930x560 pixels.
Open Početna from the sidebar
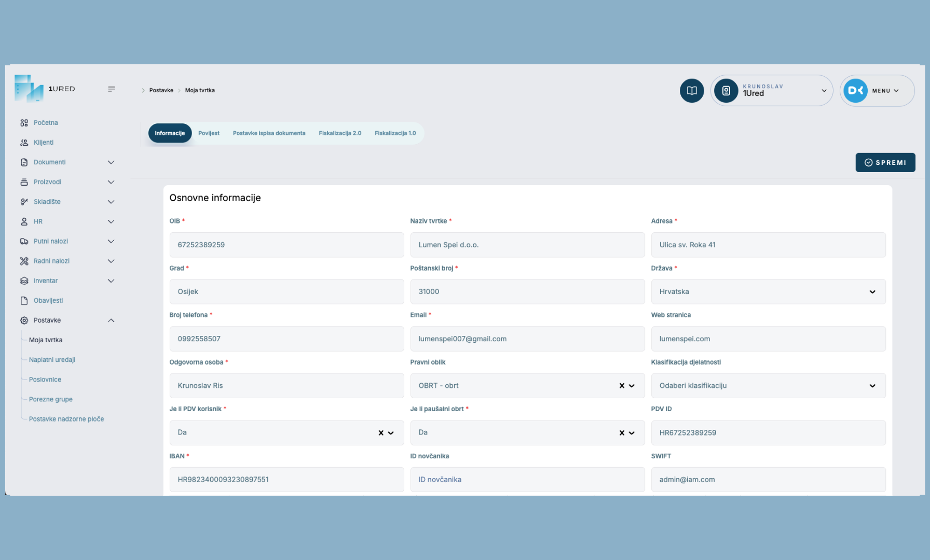(46, 123)
